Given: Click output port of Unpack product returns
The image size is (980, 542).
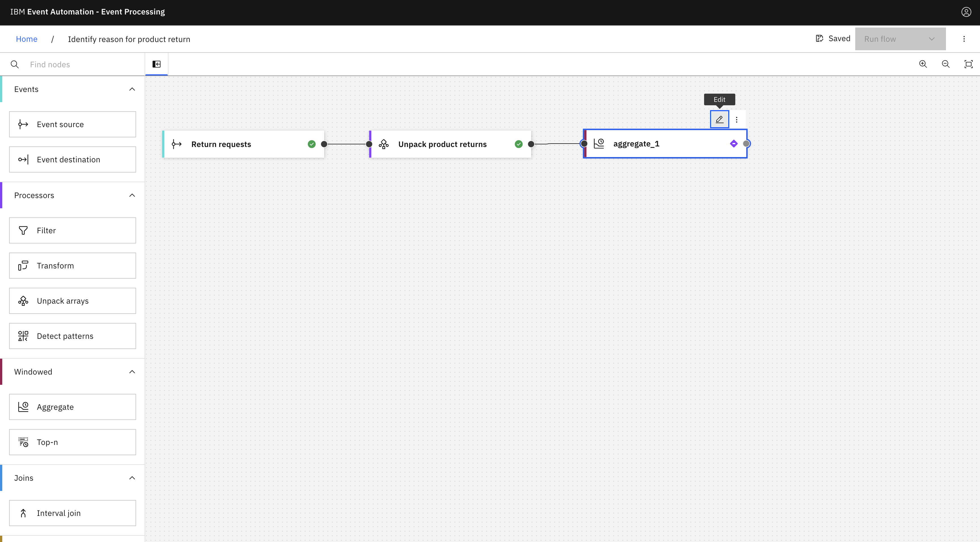Looking at the screenshot, I should pos(531,144).
